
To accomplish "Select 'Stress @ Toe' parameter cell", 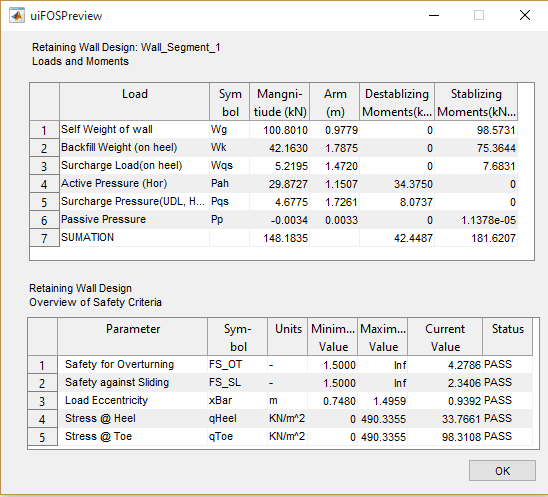I will click(132, 437).
